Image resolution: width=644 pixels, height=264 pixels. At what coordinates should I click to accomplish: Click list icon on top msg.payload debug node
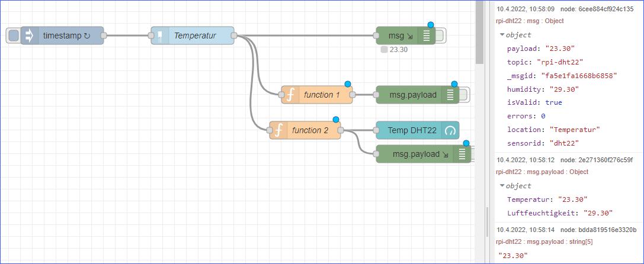click(450, 95)
